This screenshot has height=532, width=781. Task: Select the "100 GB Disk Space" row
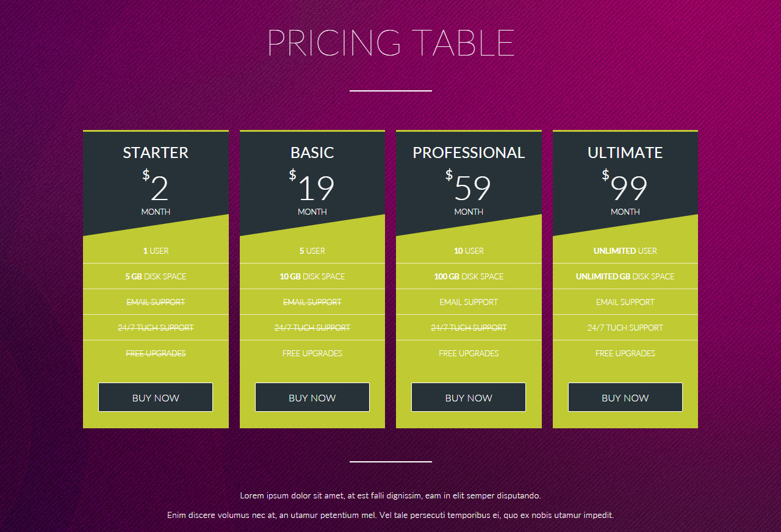pos(469,276)
